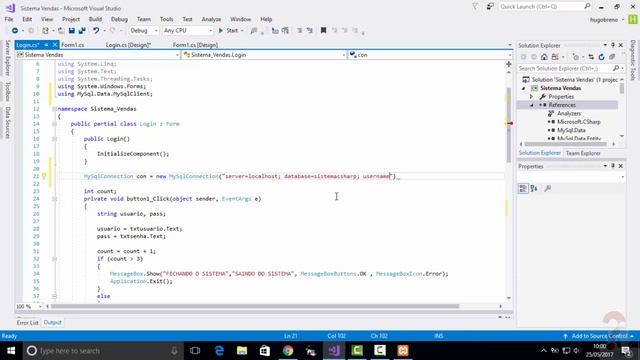Open Google Chrome from the taskbar

coord(288,351)
